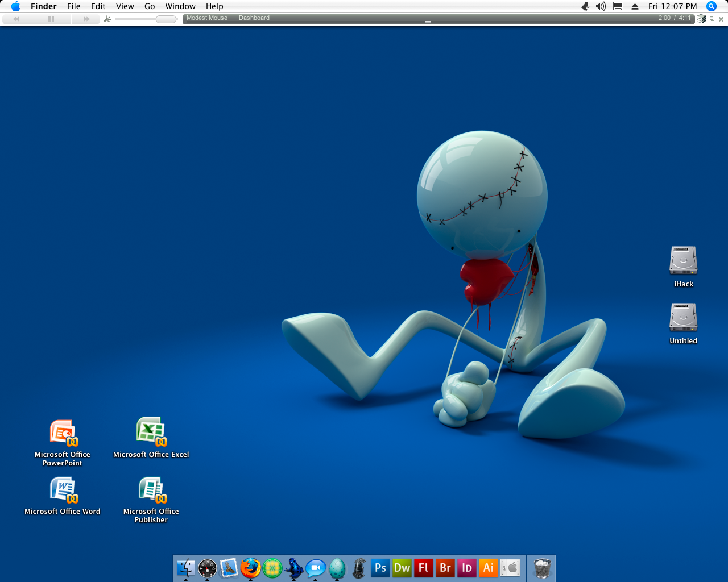Viewport: 728px width, 582px height.
Task: Open the LimeWire lime icon in Dock
Action: (272, 568)
